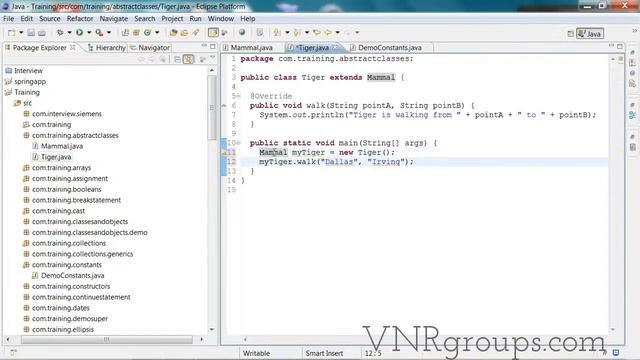The width and height of the screenshot is (640, 360).
Task: Open the Navigate menu
Action: coord(113,19)
